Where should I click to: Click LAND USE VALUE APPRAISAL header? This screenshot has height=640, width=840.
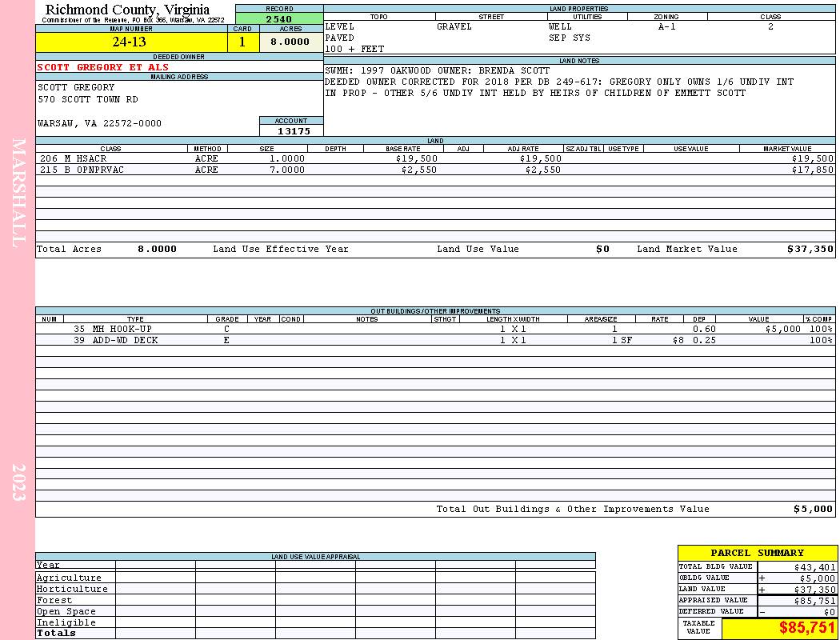[x=315, y=557]
